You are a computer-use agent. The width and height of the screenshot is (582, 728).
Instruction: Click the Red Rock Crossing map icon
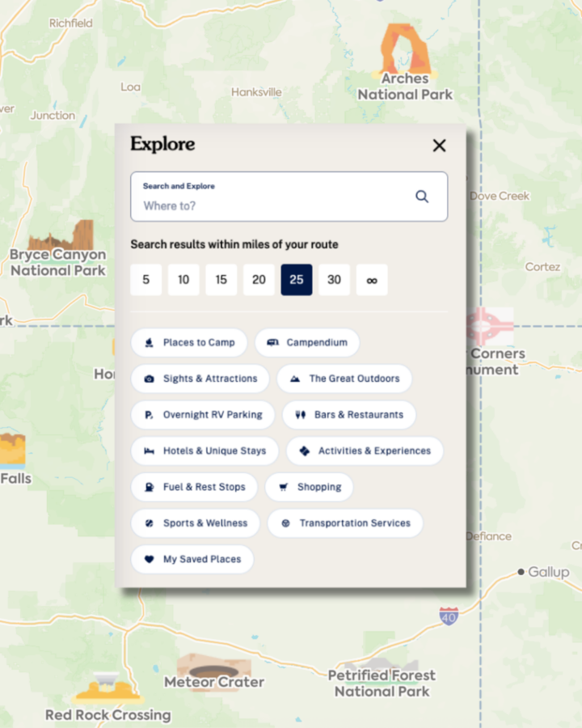[x=108, y=687]
